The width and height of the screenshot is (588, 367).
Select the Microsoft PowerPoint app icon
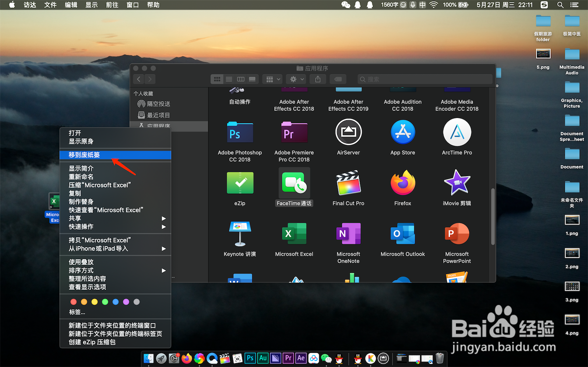[457, 234]
